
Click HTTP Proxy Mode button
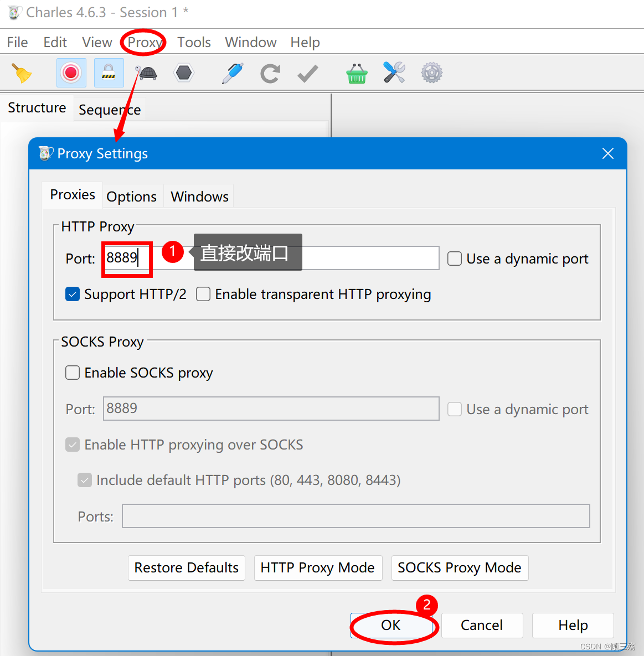[x=318, y=568]
